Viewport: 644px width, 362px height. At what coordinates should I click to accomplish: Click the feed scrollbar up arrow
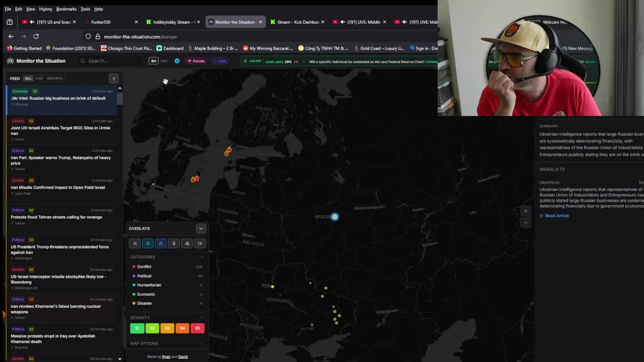point(120,88)
